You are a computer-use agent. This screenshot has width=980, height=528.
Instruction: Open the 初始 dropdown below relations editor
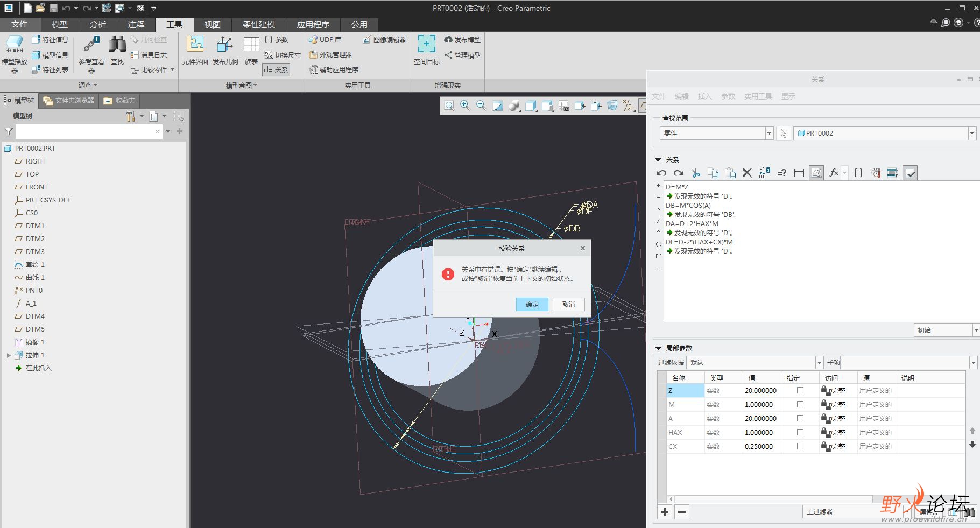(x=976, y=330)
